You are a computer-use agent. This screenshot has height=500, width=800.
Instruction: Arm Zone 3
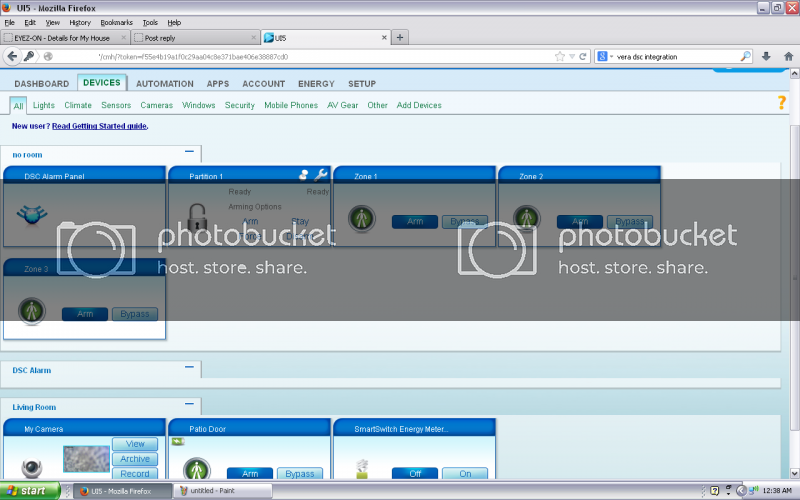coord(85,314)
